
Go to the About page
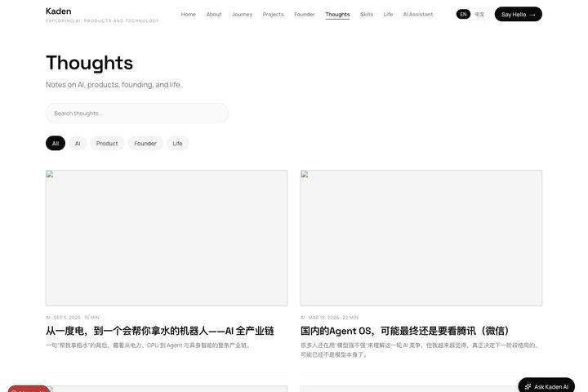(214, 14)
